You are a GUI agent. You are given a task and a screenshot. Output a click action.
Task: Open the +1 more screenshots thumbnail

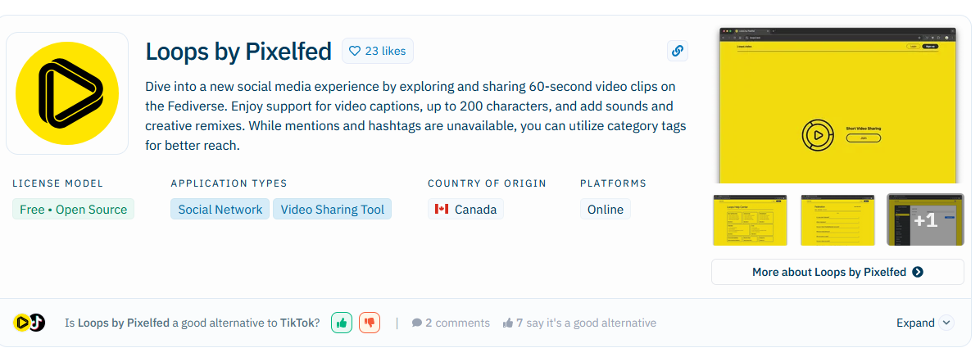[x=925, y=219]
